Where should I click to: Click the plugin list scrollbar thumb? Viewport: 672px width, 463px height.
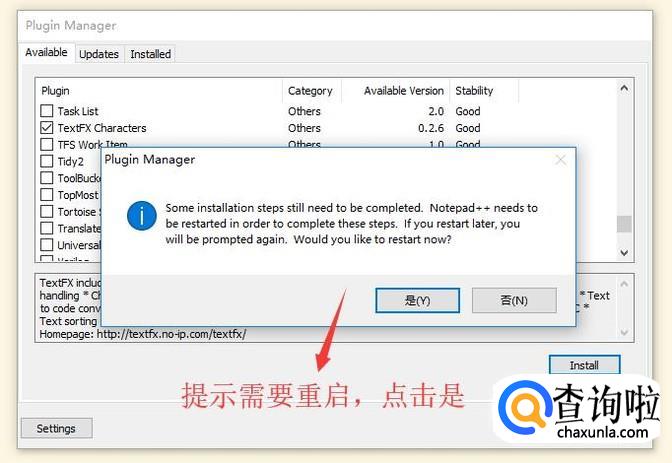tap(624, 224)
